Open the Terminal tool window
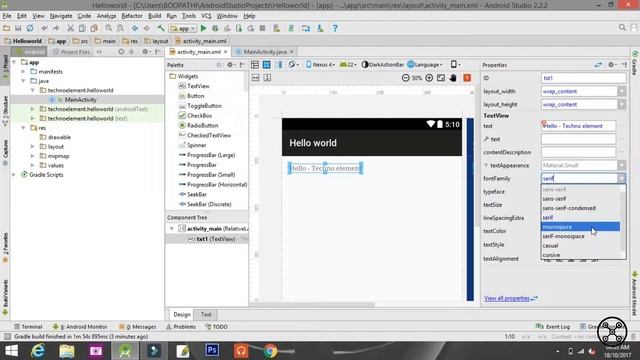 pos(28,327)
